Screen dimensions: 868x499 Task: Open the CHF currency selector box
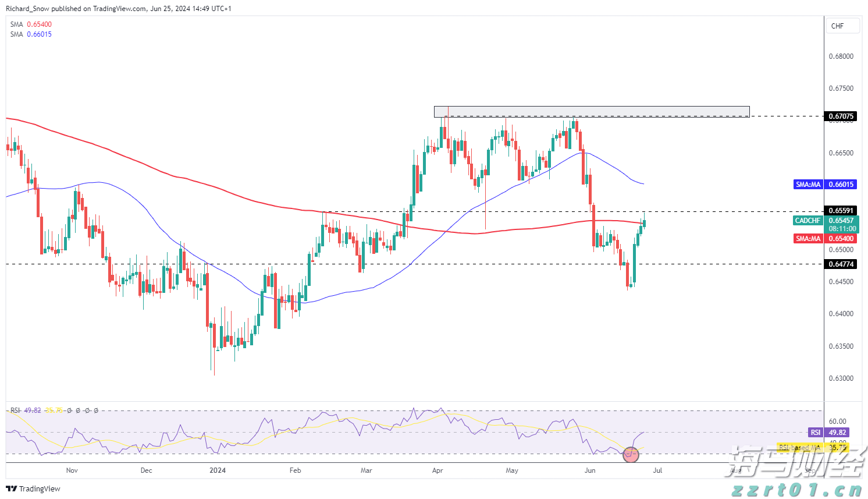pyautogui.click(x=842, y=26)
